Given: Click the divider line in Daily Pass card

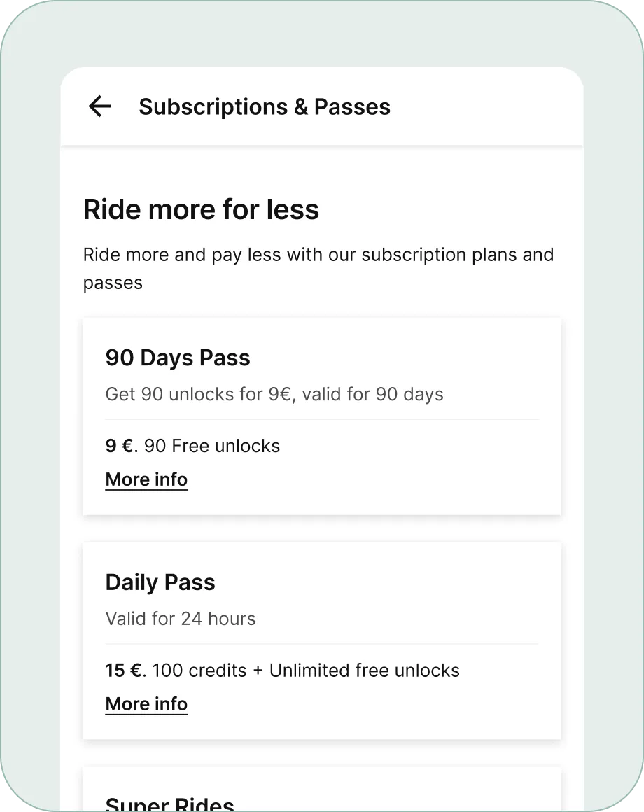Looking at the screenshot, I should coord(322,644).
